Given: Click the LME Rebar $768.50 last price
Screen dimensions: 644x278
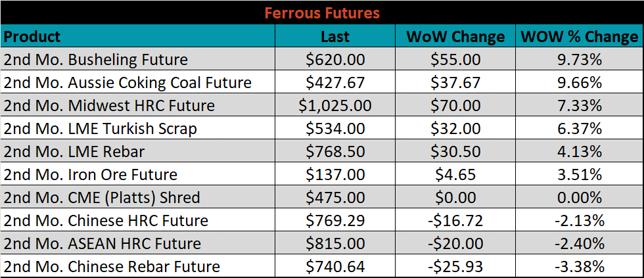Looking at the screenshot, I should [x=335, y=151].
